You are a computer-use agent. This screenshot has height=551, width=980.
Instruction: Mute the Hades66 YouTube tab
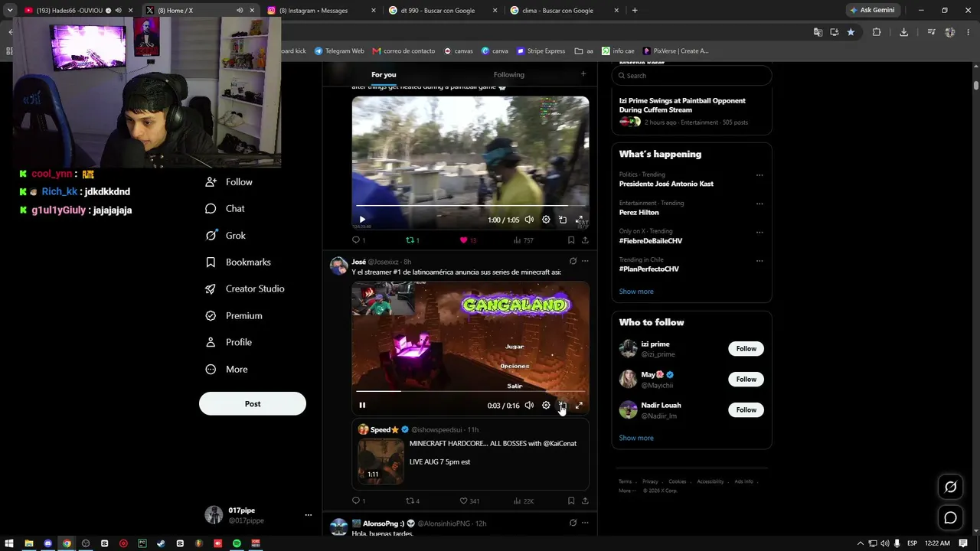118,11
